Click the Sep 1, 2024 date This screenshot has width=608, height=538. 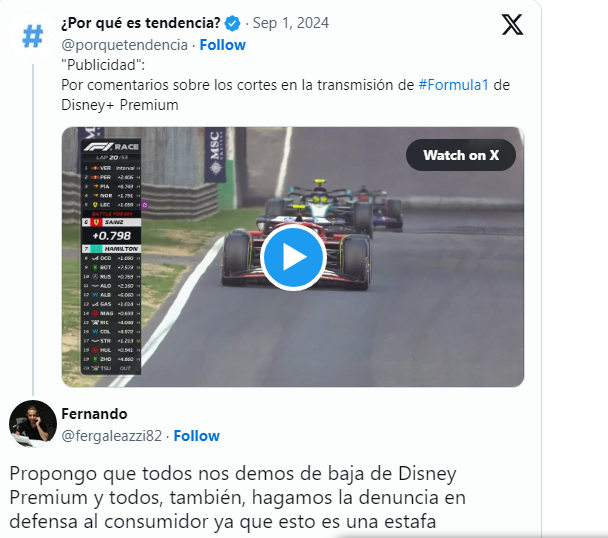[291, 23]
